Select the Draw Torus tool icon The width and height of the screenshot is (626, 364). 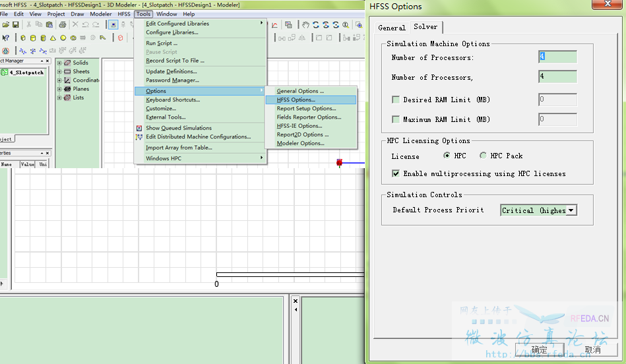point(73,38)
